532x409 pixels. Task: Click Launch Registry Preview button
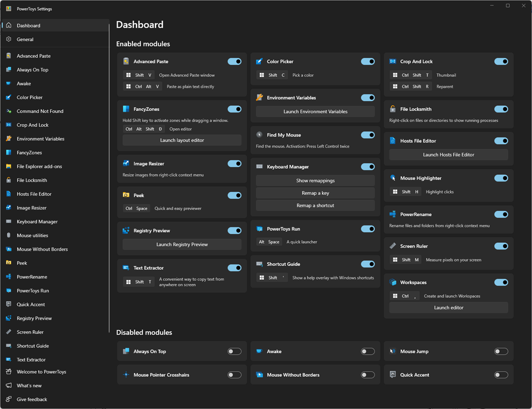[182, 244]
